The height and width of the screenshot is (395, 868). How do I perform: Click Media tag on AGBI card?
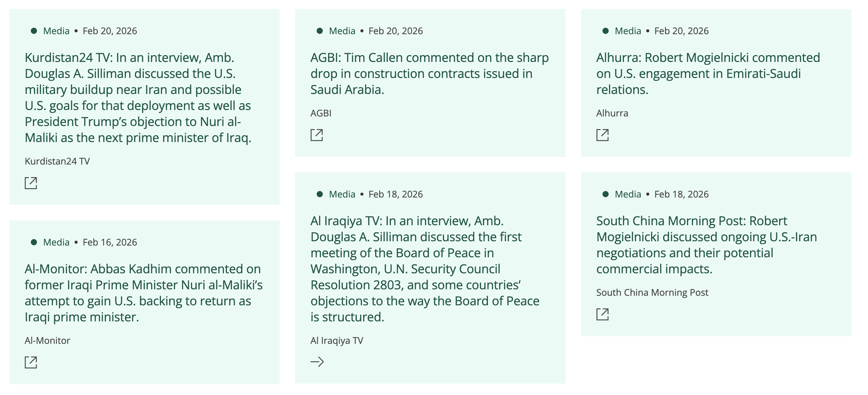[x=342, y=31]
